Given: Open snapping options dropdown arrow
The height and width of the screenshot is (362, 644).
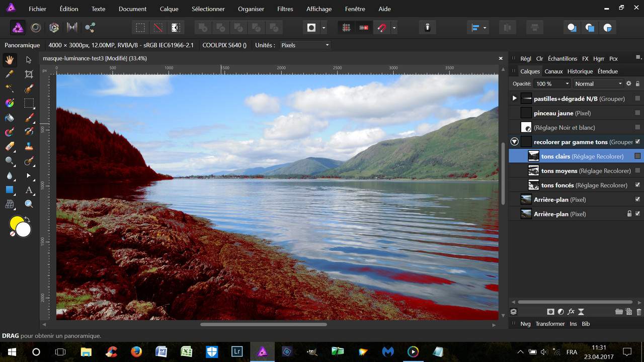Looking at the screenshot, I should coord(394,28).
